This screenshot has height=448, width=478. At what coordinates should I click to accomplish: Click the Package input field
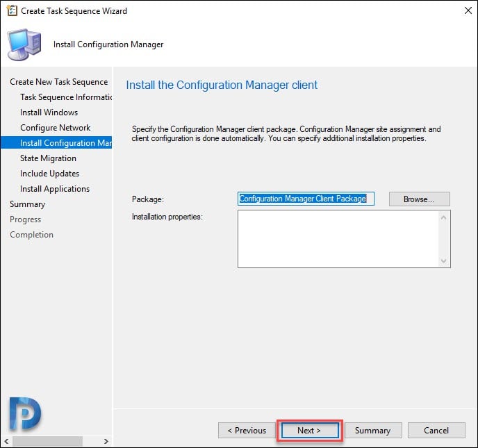point(306,199)
